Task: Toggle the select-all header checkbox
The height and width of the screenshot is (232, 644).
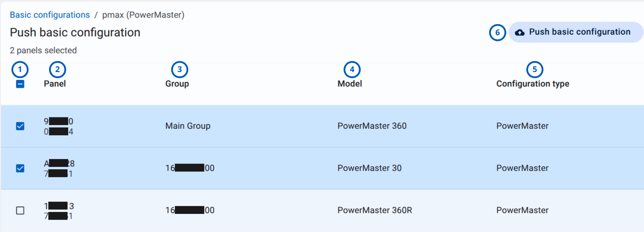Action: (x=20, y=84)
